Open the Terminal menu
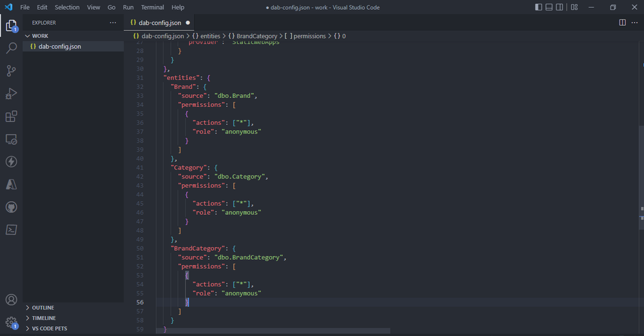This screenshot has width=644, height=336. pyautogui.click(x=152, y=7)
